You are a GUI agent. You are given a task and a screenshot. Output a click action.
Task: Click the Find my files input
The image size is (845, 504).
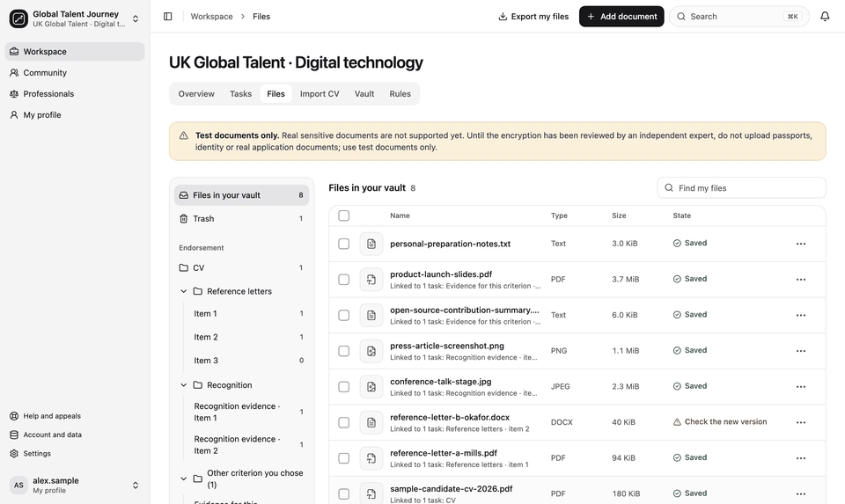pyautogui.click(x=741, y=188)
